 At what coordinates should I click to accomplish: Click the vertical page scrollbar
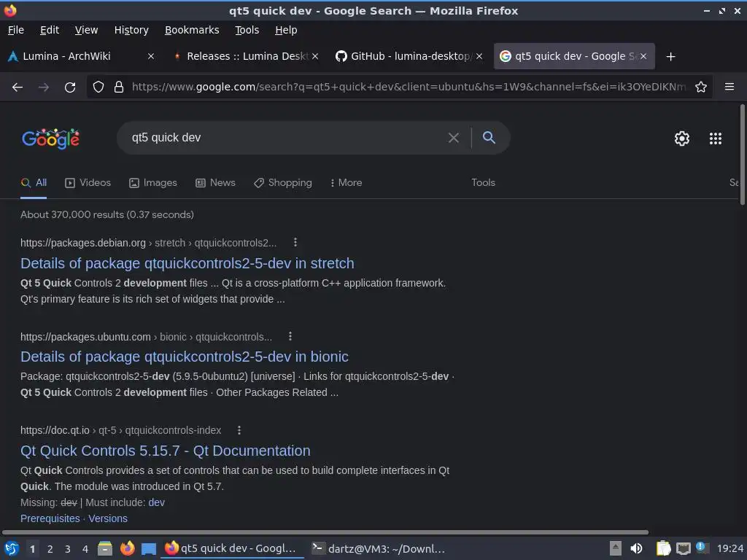[742, 155]
